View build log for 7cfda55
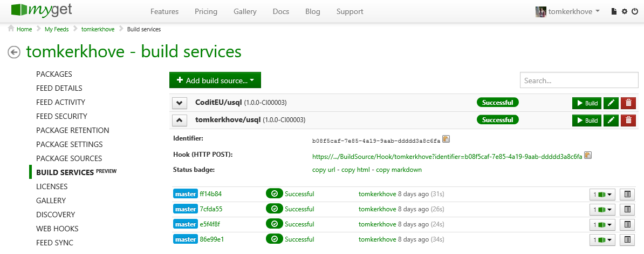The height and width of the screenshot is (254, 644). click(627, 209)
